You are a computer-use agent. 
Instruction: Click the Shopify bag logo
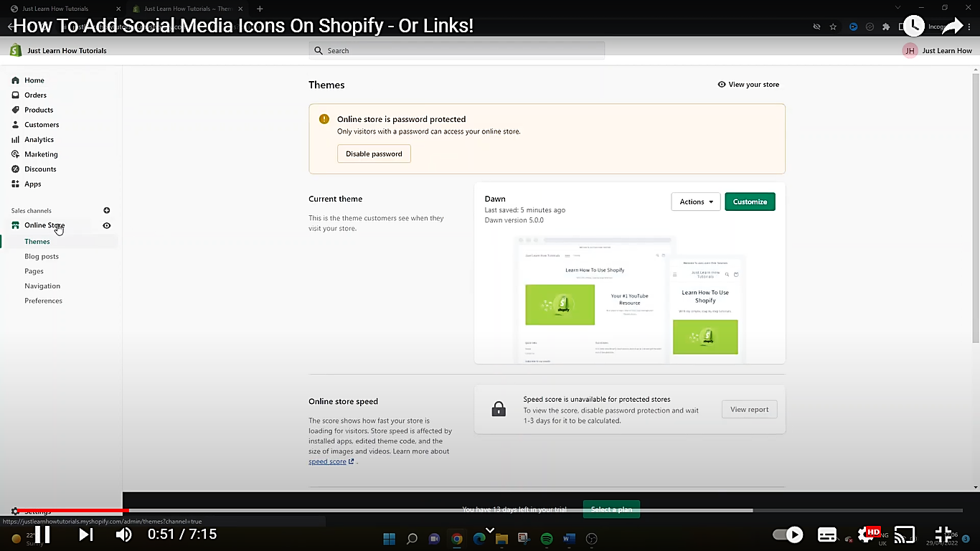(16, 50)
